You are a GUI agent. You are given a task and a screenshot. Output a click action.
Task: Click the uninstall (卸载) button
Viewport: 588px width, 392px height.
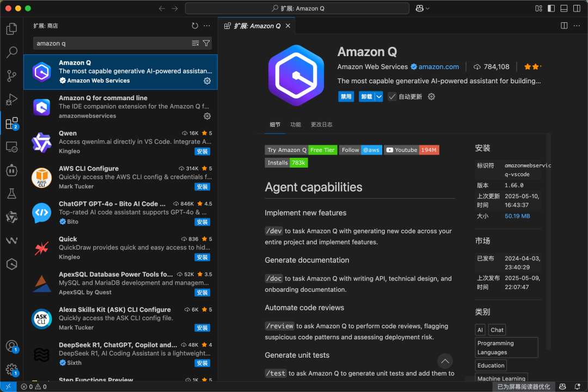pyautogui.click(x=367, y=96)
